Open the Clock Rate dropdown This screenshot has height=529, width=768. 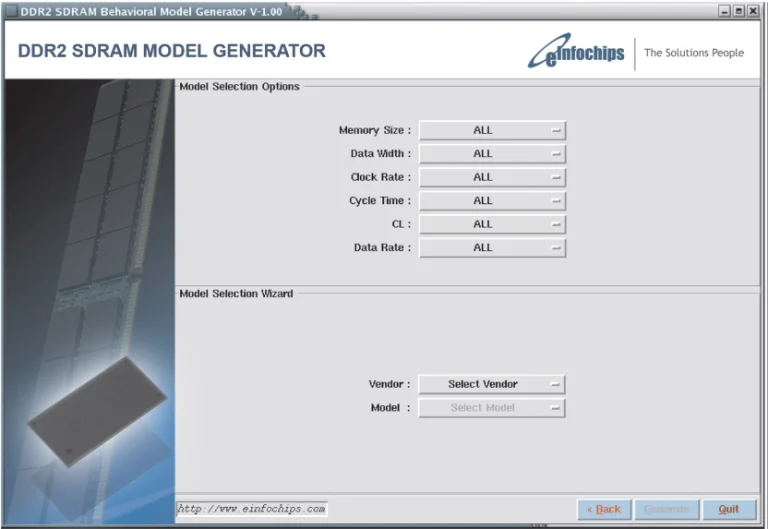[492, 177]
